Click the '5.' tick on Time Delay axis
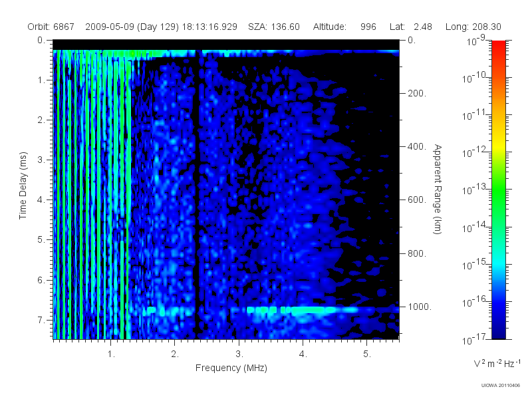This screenshot has height=399, width=532. click(x=41, y=239)
